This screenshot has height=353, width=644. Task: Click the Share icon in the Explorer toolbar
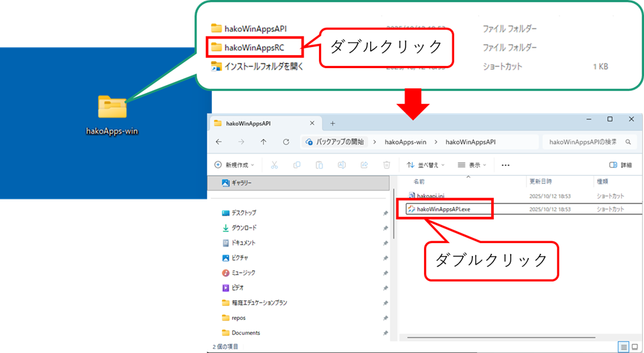[364, 165]
